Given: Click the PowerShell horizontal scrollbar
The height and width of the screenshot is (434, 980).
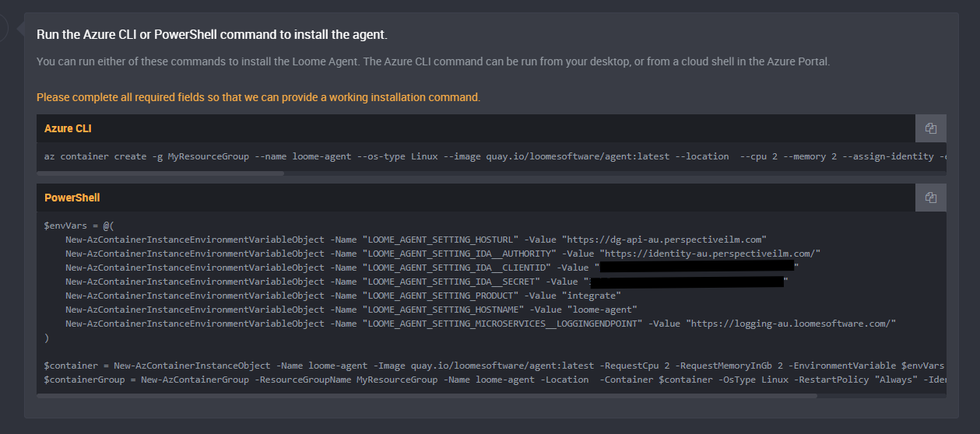Looking at the screenshot, I should (427, 396).
